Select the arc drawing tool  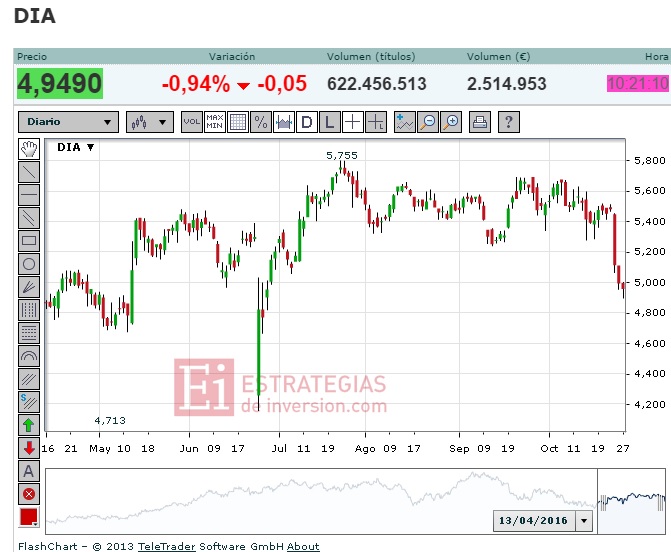29,356
